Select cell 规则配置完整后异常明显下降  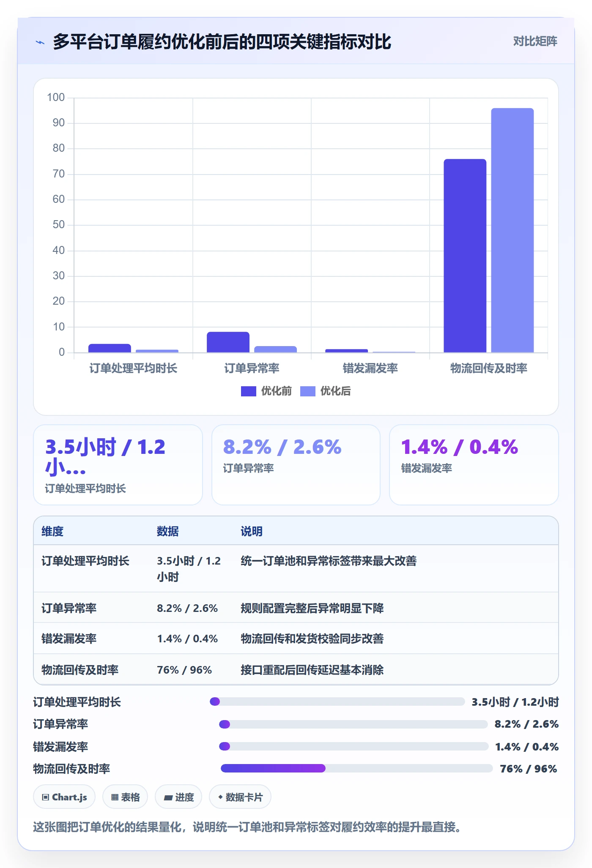(x=312, y=608)
